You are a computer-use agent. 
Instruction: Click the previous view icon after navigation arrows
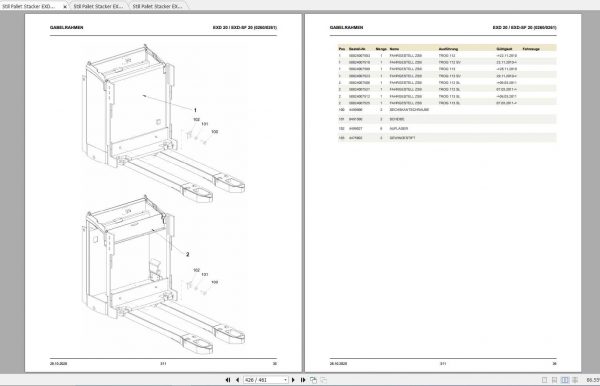313,380
